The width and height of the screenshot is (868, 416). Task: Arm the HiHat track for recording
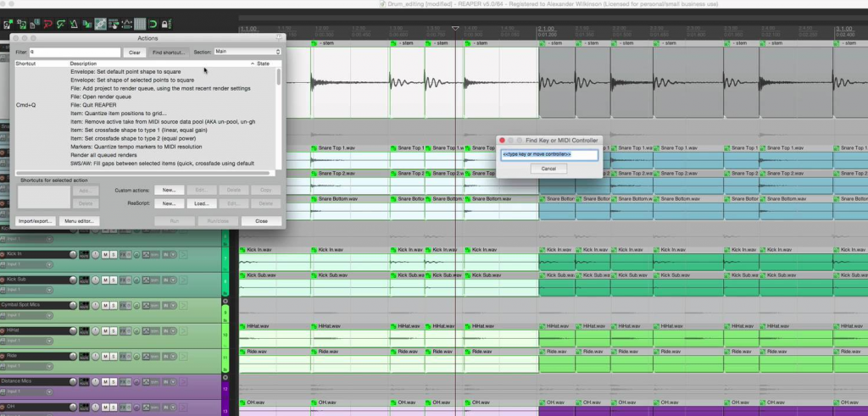click(x=3, y=330)
